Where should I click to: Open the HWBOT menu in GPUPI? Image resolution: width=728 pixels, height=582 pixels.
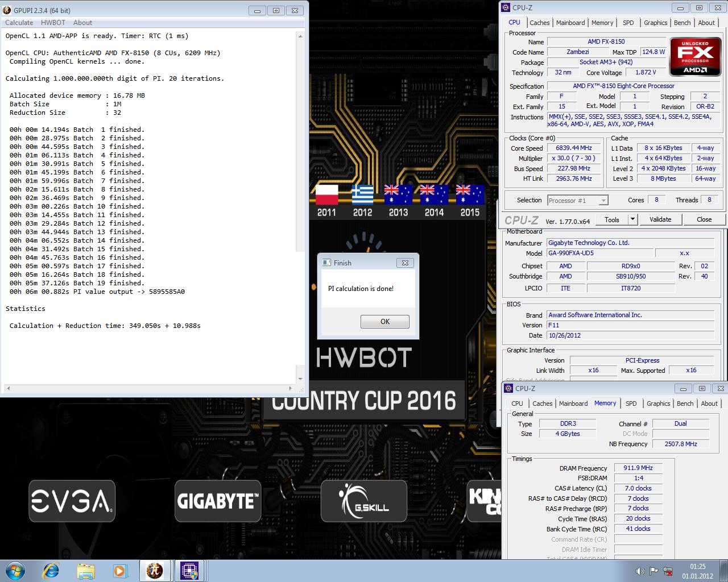coord(53,23)
